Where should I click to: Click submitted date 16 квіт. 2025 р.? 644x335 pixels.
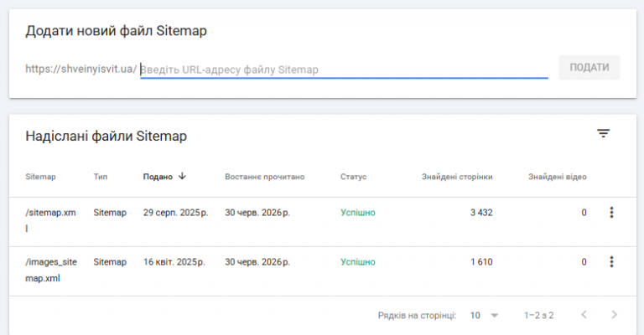(174, 261)
